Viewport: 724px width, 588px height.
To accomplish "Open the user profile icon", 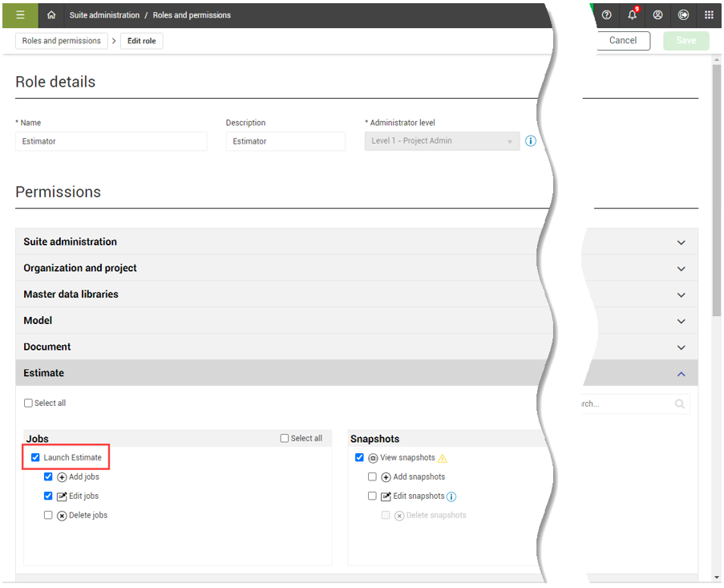I will point(657,15).
